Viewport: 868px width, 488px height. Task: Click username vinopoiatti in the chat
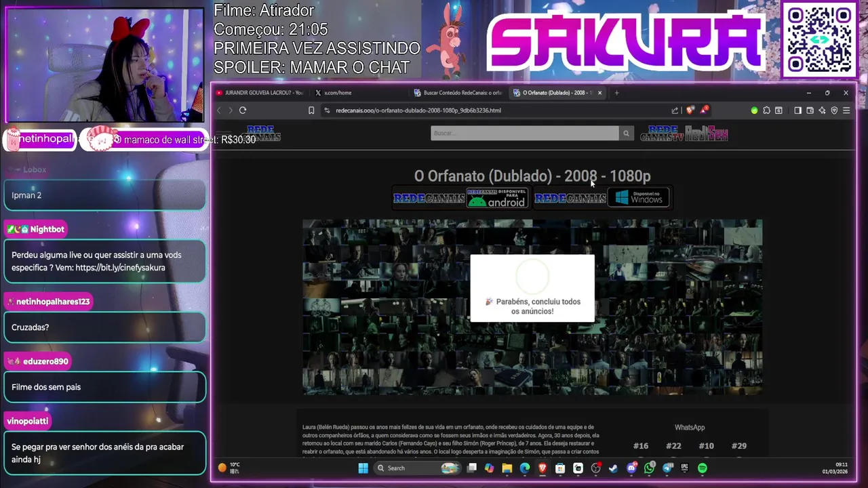tap(28, 421)
